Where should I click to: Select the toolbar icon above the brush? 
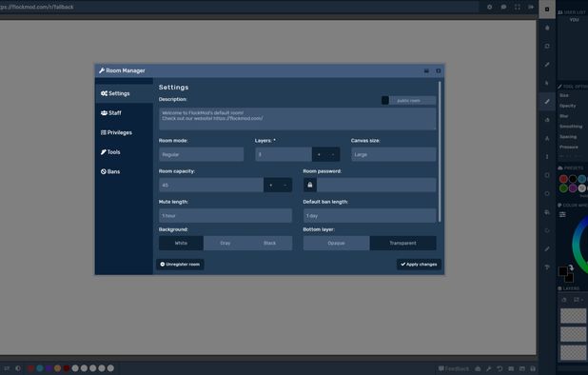(547, 83)
